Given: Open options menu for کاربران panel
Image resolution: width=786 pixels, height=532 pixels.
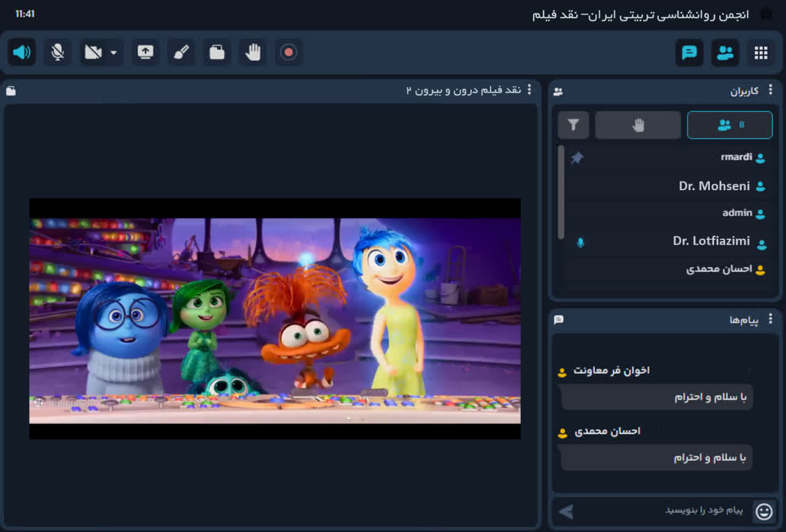Looking at the screenshot, I should point(770,90).
